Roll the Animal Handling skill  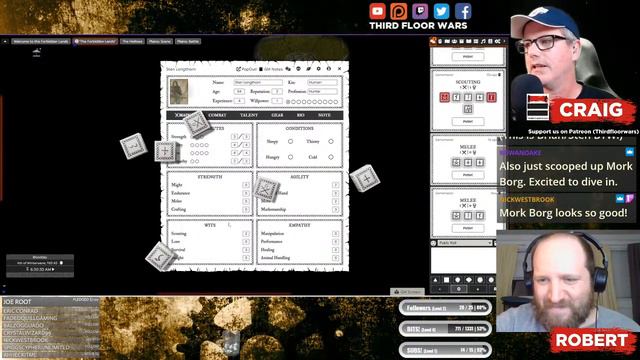275,258
